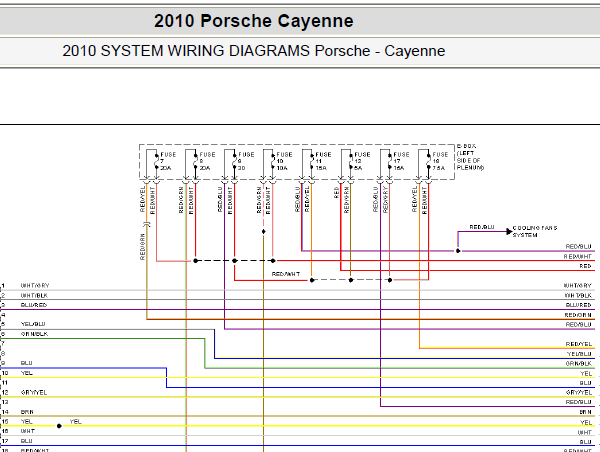
Task: Select the right-end GRY/YEL wire label
Action: [x=579, y=393]
